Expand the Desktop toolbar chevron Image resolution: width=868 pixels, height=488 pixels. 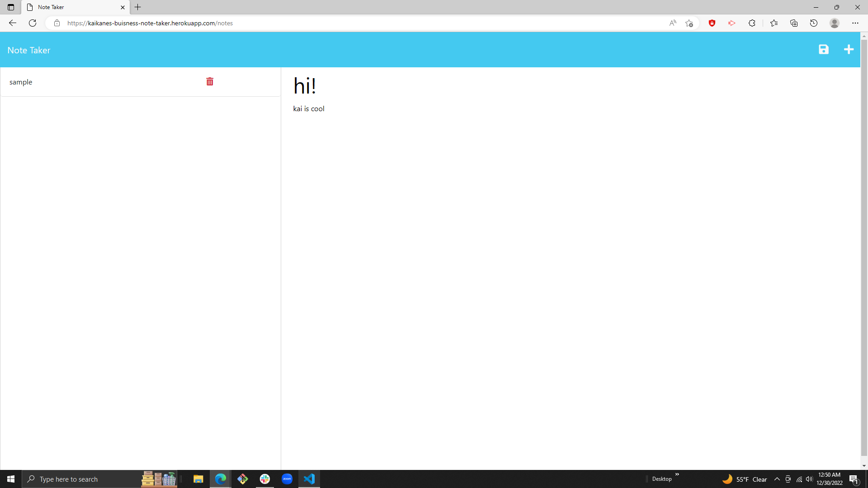point(677,474)
